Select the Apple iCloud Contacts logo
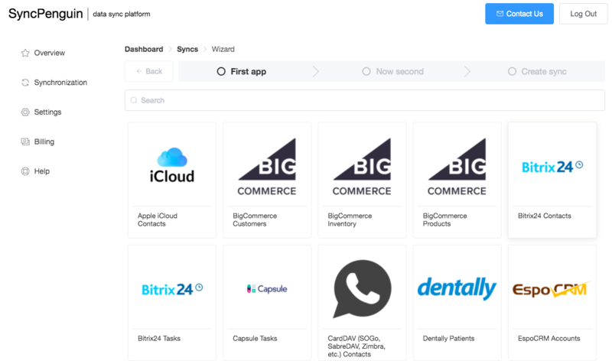This screenshot has height=364, width=612. tap(172, 165)
